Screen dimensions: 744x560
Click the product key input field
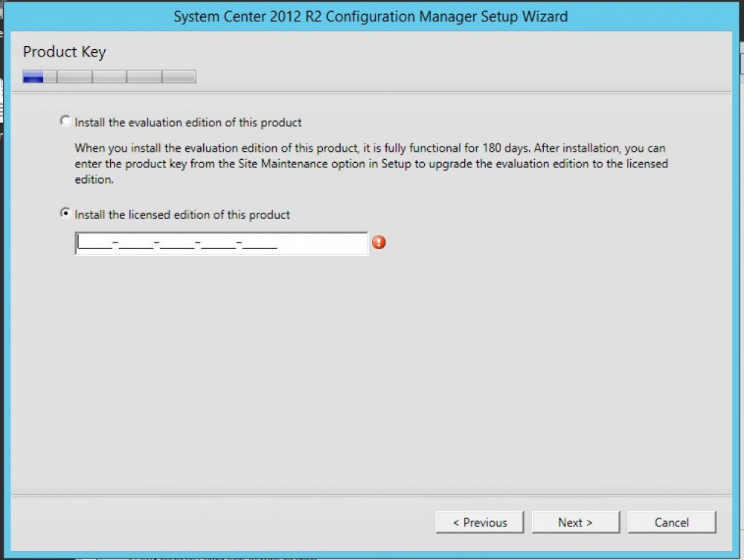[221, 243]
